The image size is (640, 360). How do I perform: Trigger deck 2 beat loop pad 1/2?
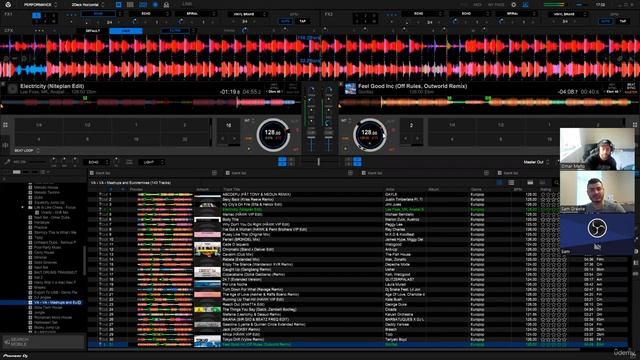coord(501,125)
